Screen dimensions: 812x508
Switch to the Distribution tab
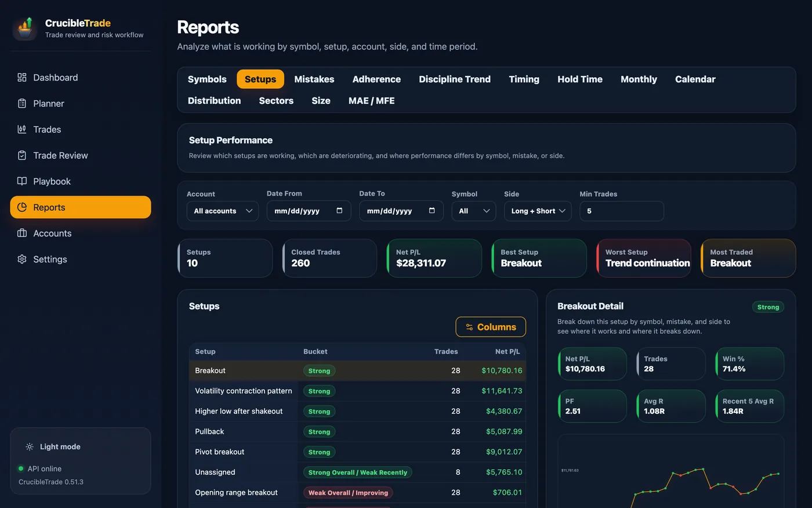pos(214,100)
